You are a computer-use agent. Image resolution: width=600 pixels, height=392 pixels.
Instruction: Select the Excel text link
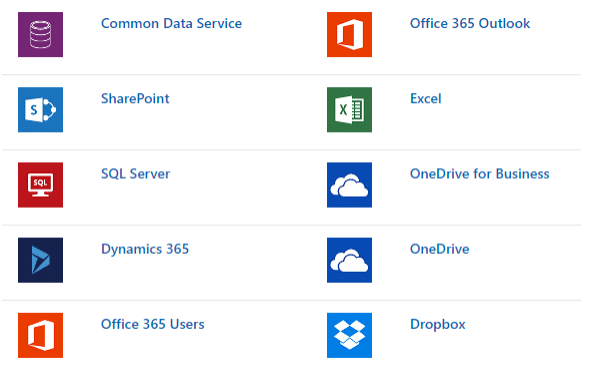(x=426, y=99)
